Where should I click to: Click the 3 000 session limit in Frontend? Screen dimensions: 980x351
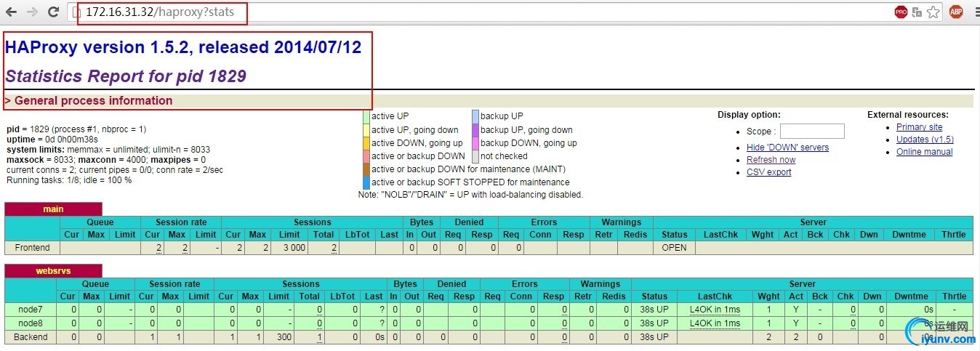[289, 248]
